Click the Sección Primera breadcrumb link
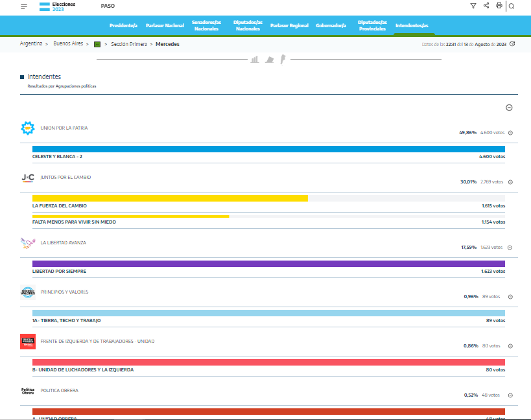531x420 pixels. [129, 44]
